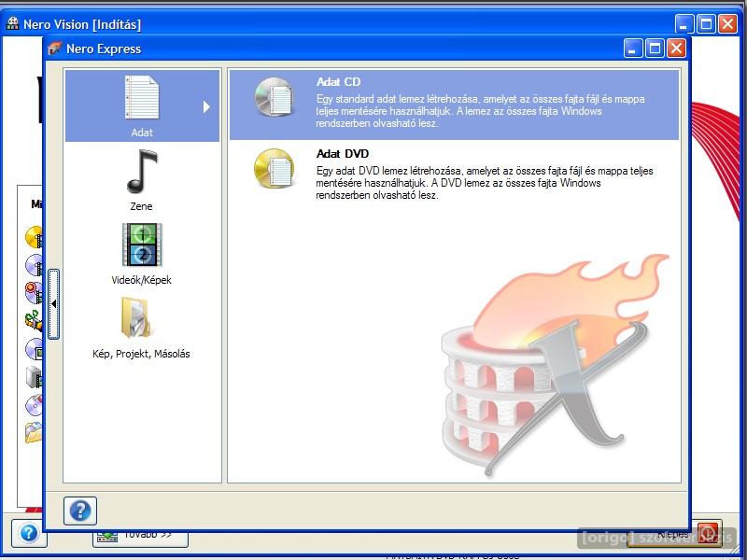The width and height of the screenshot is (747, 560).
Task: Click the disc with green screen icon in Nero Vision
Action: click(35, 349)
